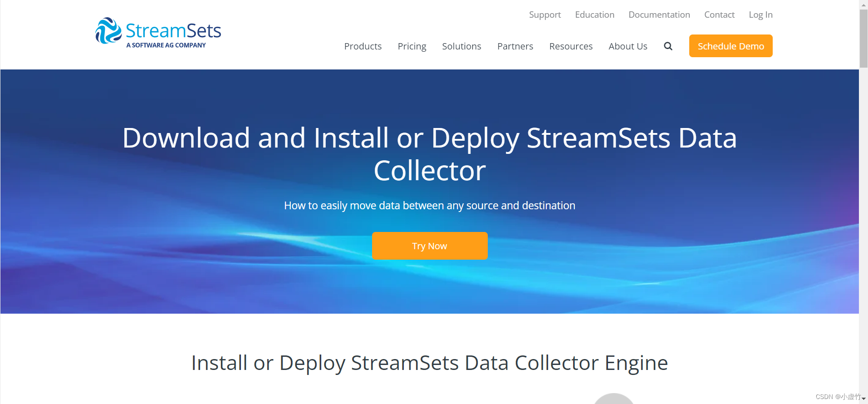Viewport: 868px width, 404px height.
Task: Open the Support link
Action: click(x=544, y=15)
